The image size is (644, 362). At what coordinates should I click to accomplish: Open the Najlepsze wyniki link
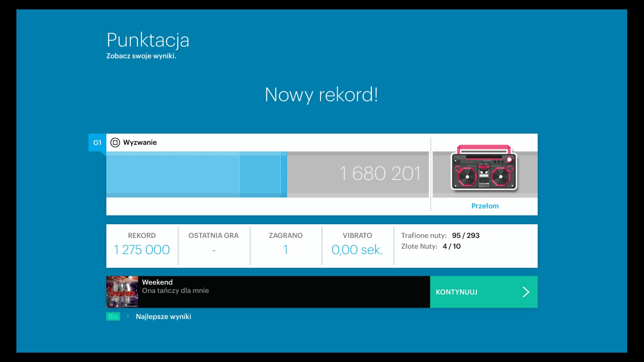click(163, 317)
